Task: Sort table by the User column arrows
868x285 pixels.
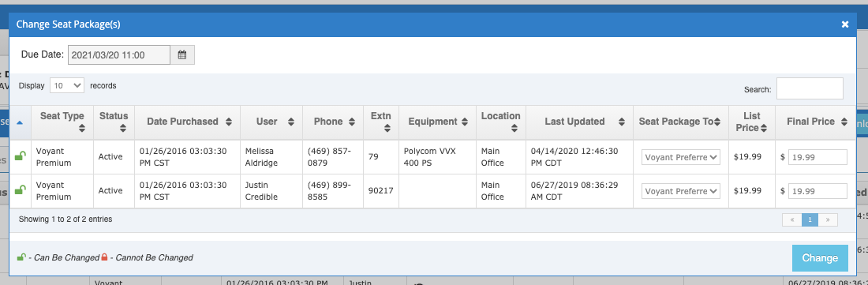Action: [x=291, y=122]
